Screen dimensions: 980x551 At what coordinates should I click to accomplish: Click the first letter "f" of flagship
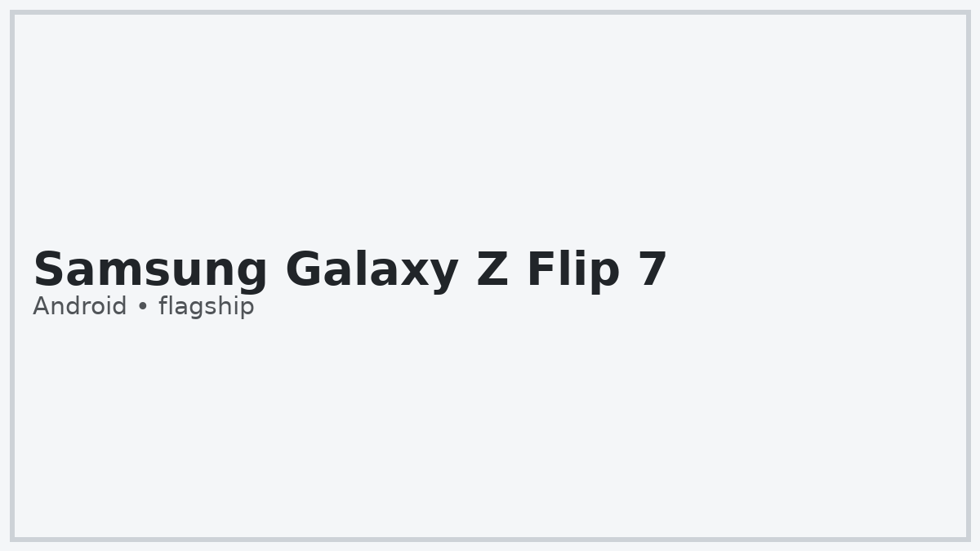point(163,306)
